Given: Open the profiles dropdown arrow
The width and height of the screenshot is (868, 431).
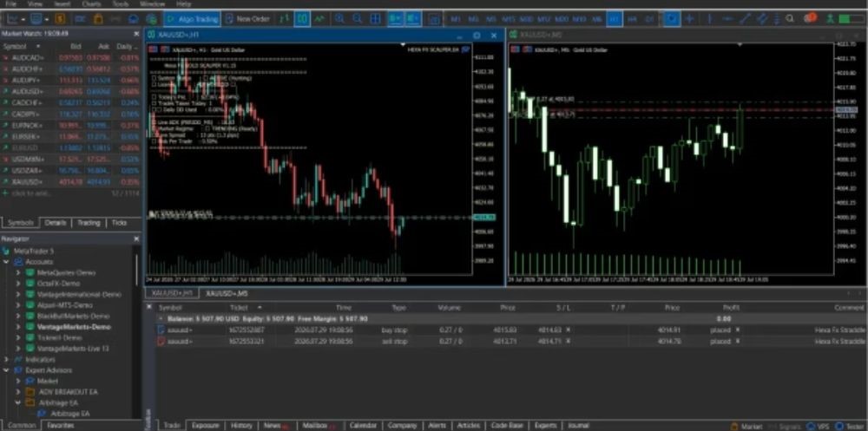Looking at the screenshot, I should tap(48, 19).
